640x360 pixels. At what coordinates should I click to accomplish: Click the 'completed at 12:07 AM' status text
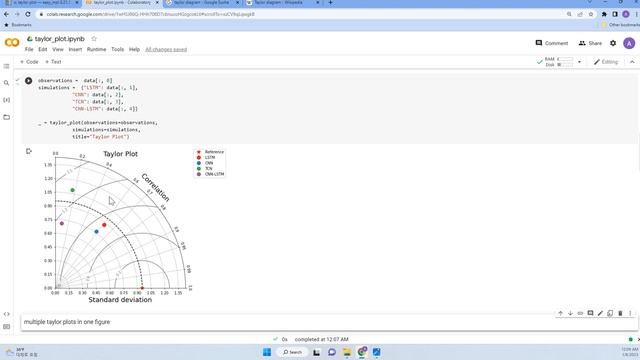(x=321, y=339)
